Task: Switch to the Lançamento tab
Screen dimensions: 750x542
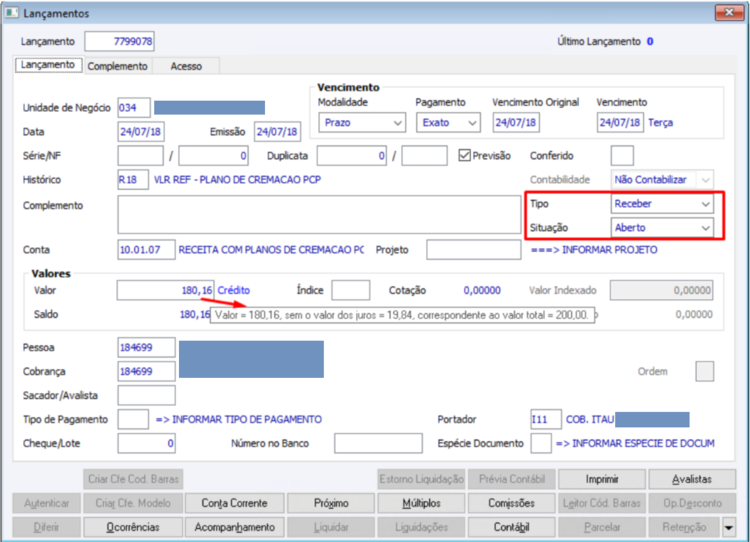Action: tap(48, 65)
